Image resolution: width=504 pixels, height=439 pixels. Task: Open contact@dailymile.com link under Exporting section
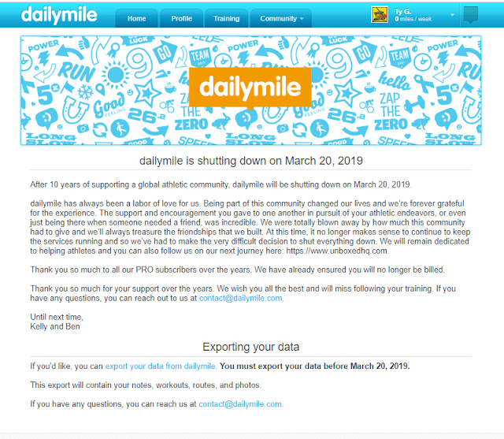click(240, 404)
